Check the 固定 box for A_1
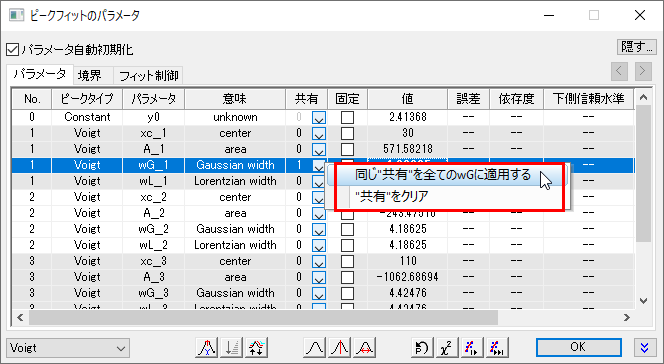Viewport: 664px width, 364px height. 347,149
